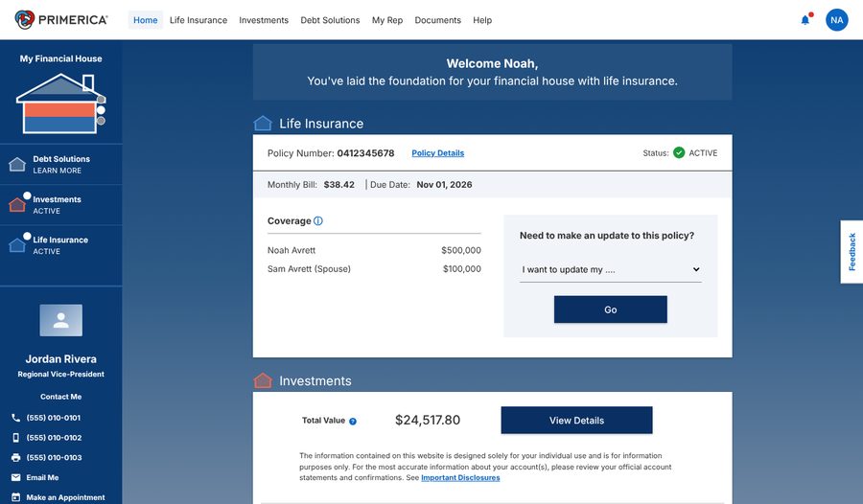The height and width of the screenshot is (504, 863).
Task: Open the Important Disclosures link
Action: [460, 477]
